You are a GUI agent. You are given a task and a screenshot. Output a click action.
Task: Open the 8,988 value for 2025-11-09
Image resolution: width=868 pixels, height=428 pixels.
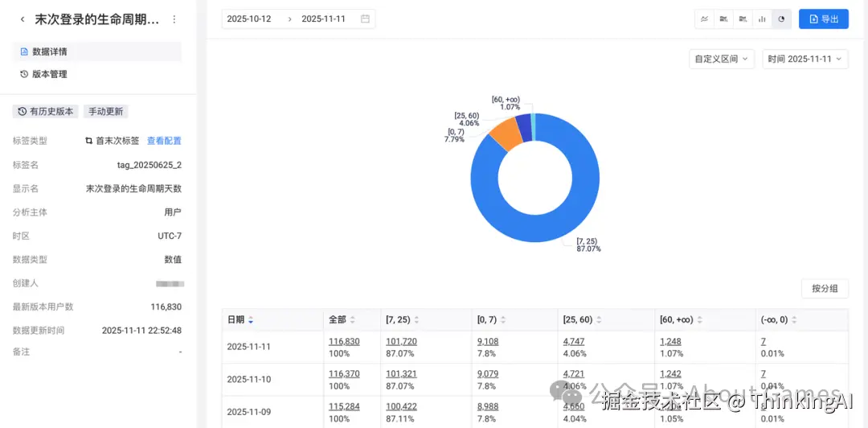488,406
